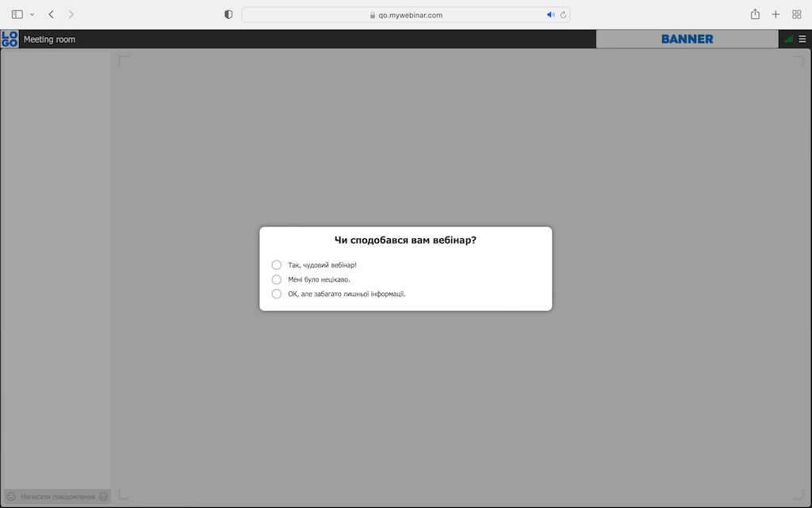Open the Safari Share menu
Image resolution: width=812 pixels, height=508 pixels.
click(x=755, y=14)
